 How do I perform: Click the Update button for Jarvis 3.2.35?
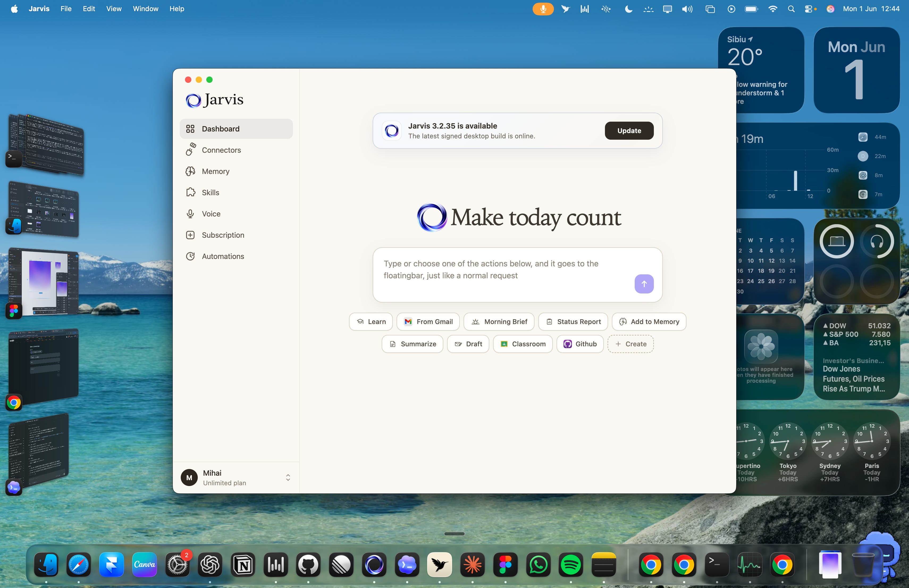629,130
